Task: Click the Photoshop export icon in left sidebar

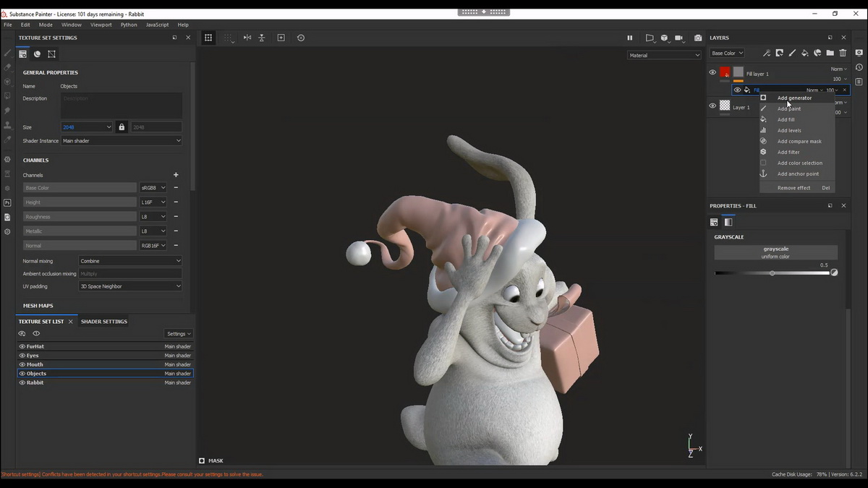Action: coord(7,203)
